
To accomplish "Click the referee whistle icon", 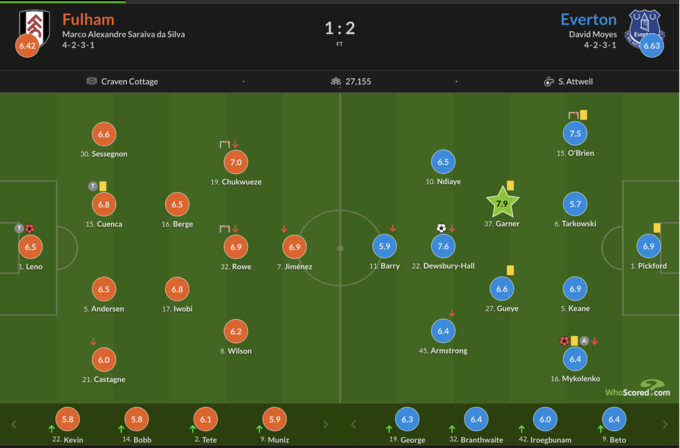I will 549,82.
